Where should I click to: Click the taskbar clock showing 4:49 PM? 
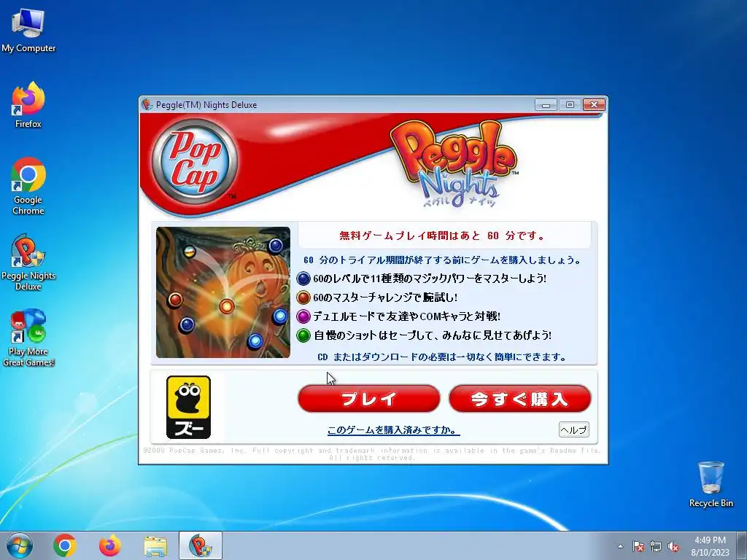tap(710, 545)
